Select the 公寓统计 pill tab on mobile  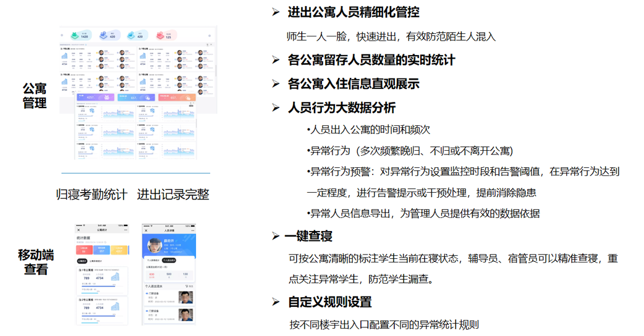[82, 261]
